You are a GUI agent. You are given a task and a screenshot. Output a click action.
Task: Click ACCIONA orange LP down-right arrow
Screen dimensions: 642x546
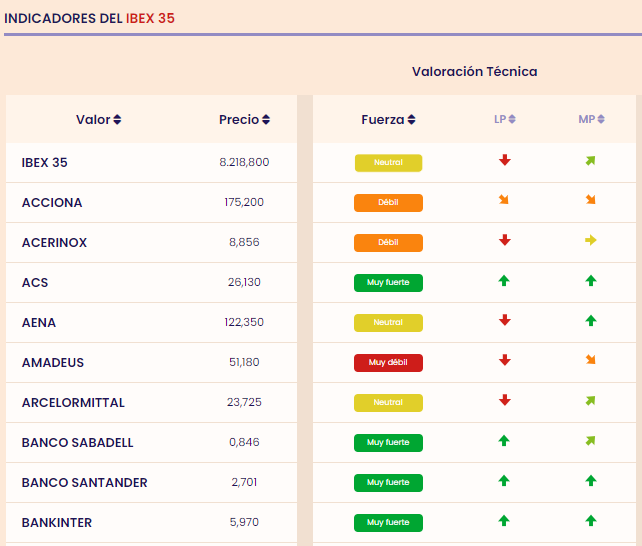tap(505, 201)
